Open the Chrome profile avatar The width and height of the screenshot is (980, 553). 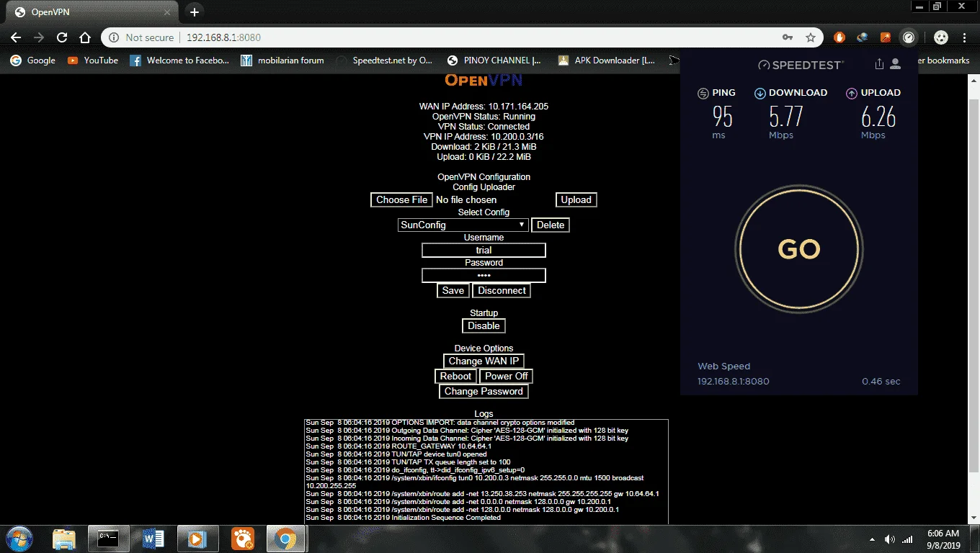[x=940, y=37]
